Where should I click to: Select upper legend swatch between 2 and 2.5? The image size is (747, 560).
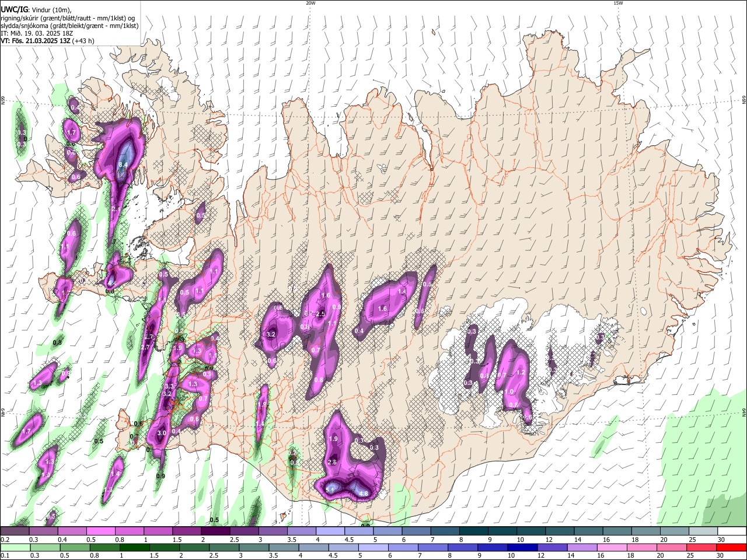215,531
